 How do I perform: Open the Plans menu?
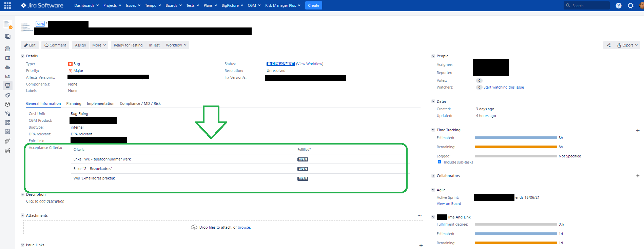[210, 5]
